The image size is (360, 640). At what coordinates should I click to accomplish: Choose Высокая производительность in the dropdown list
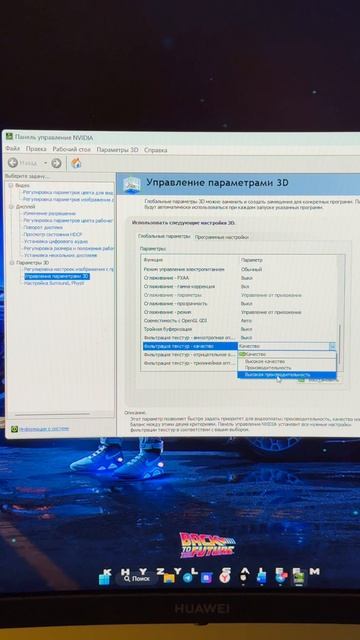click(286, 375)
